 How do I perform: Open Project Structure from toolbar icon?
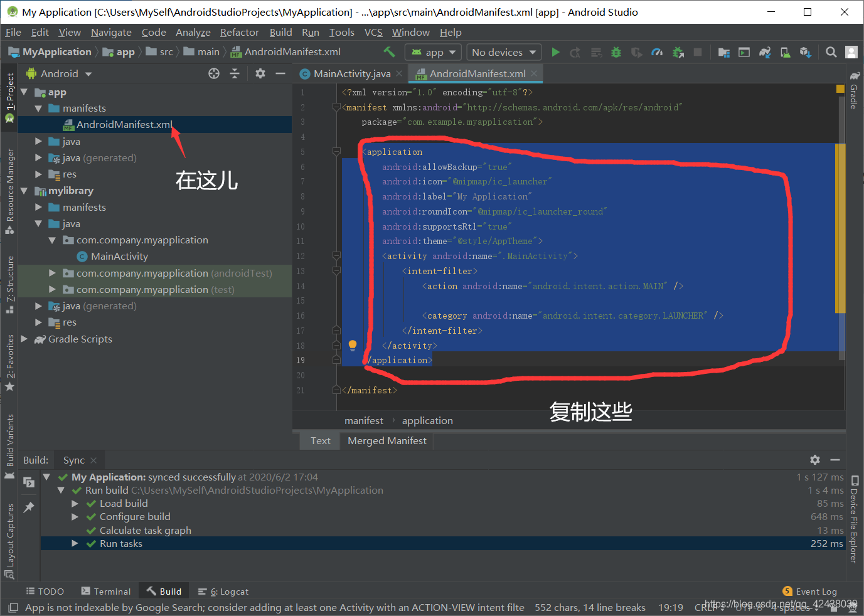click(724, 52)
